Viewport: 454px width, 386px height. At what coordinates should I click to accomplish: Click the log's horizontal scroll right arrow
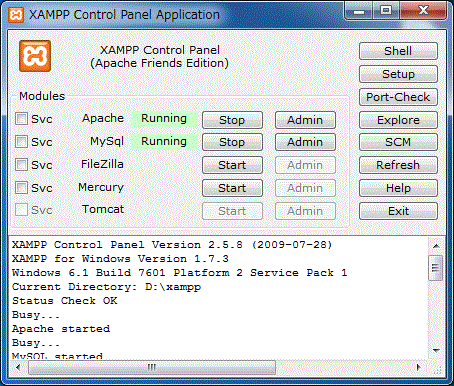pyautogui.click(x=419, y=367)
